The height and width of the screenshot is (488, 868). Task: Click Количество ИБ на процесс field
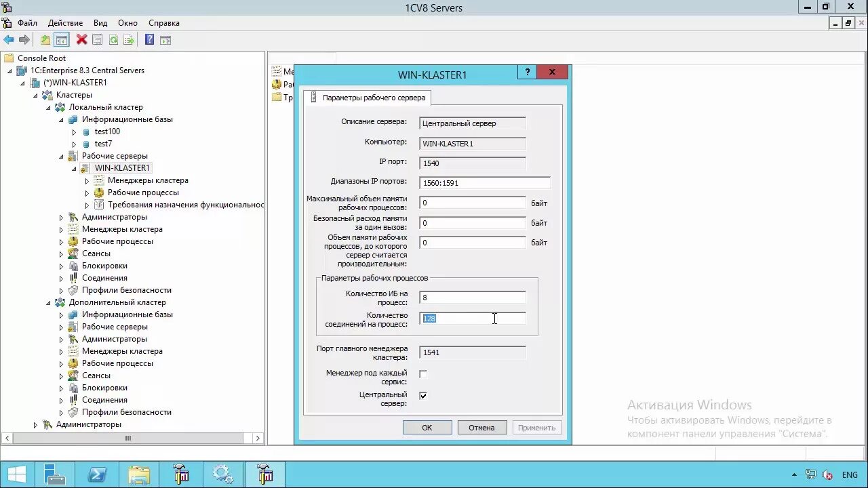click(x=473, y=298)
